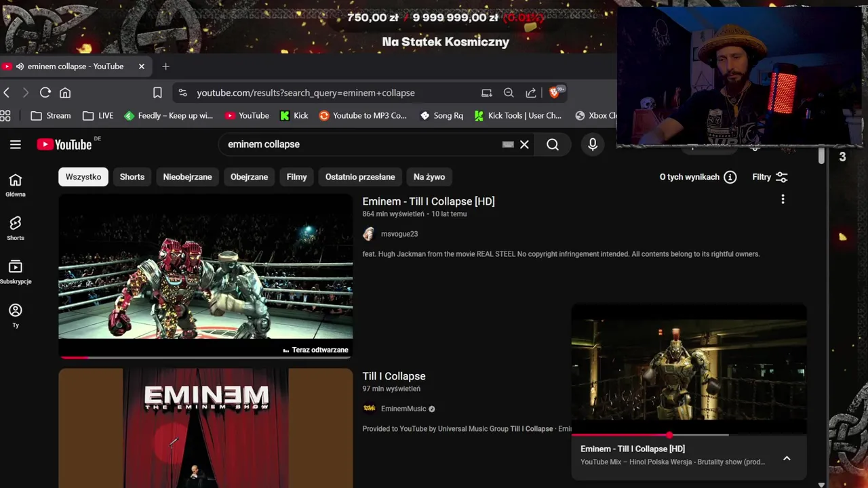Open the bookmarks apps grid icon

pos(5,116)
